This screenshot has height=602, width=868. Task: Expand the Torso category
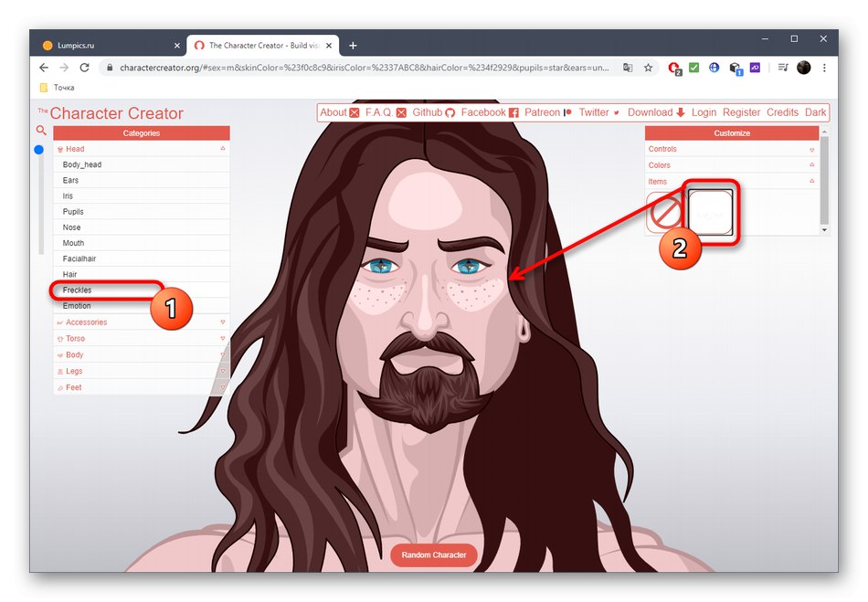pyautogui.click(x=141, y=339)
